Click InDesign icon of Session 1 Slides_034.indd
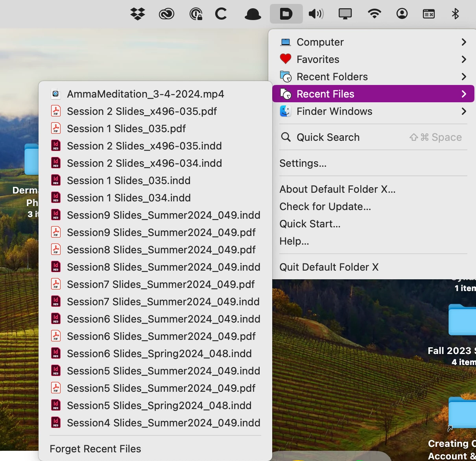 (x=56, y=198)
